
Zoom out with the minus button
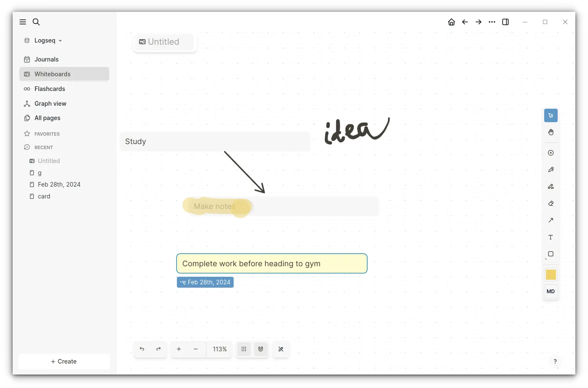click(196, 349)
